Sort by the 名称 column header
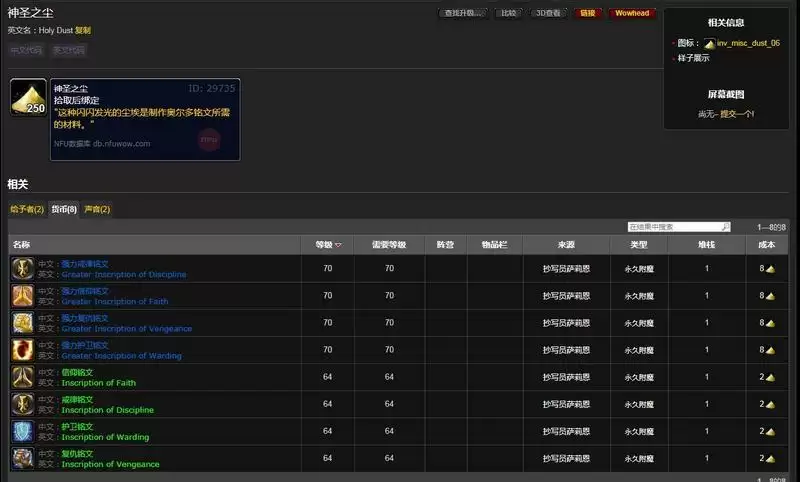The height and width of the screenshot is (482, 800). (x=154, y=245)
